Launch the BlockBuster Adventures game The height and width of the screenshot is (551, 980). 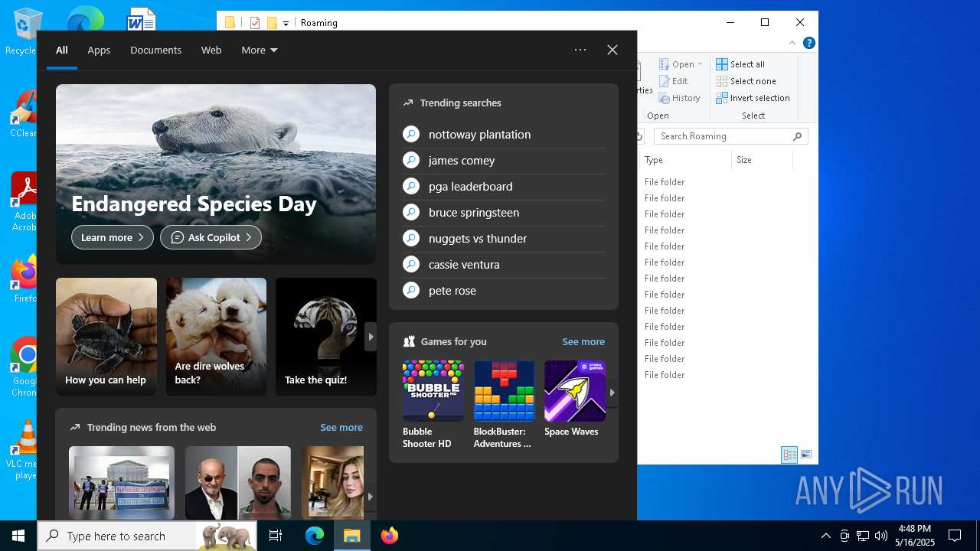click(504, 405)
